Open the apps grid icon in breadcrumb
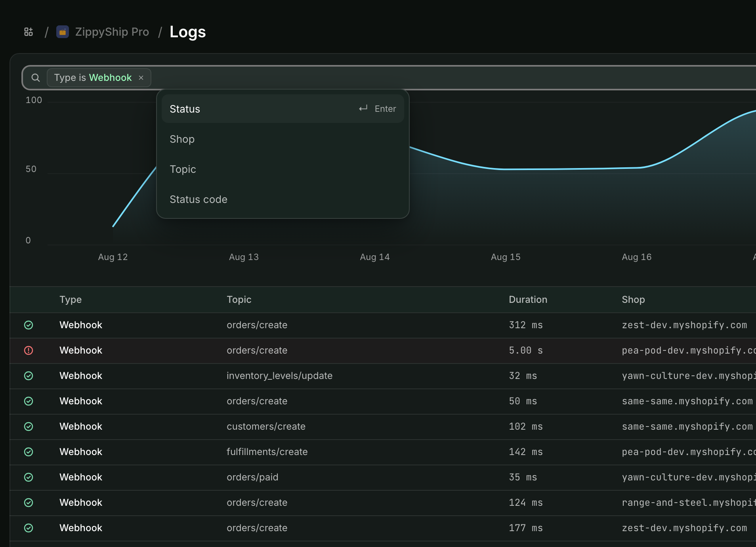This screenshot has height=547, width=756. click(29, 32)
